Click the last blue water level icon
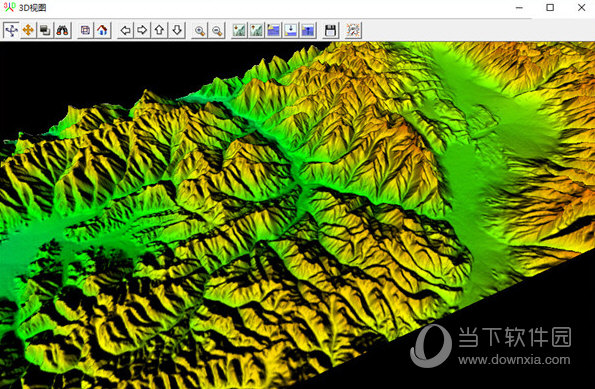The height and width of the screenshot is (389, 595). tap(308, 30)
